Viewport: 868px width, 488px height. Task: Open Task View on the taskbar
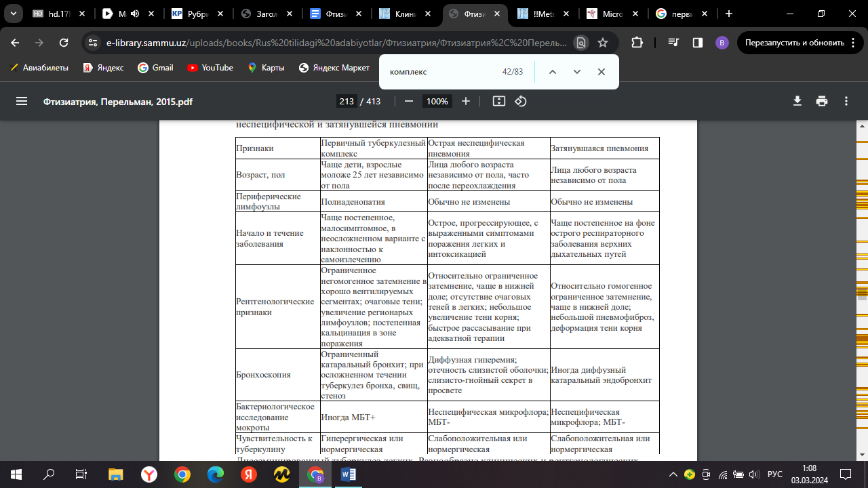(81, 474)
